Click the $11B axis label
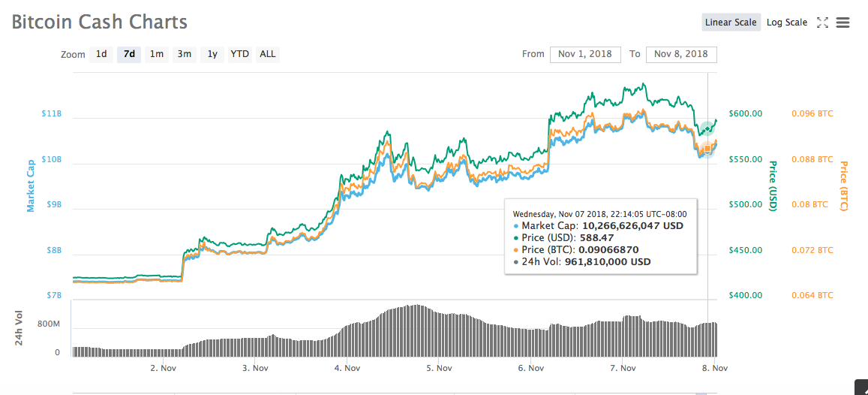Image resolution: width=868 pixels, height=395 pixels. tap(52, 113)
